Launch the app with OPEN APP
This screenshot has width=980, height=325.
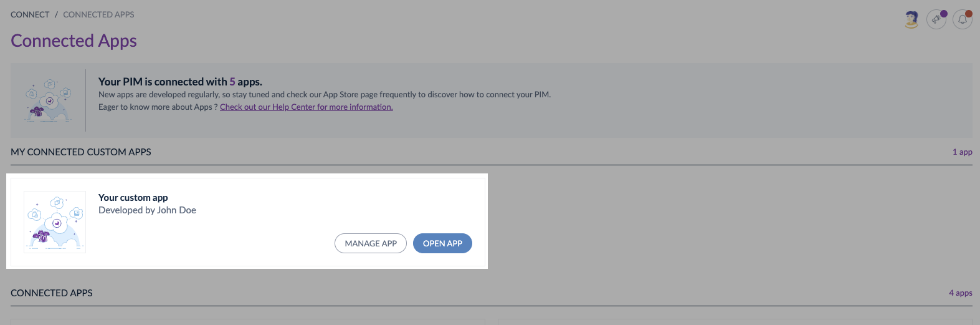pos(442,243)
